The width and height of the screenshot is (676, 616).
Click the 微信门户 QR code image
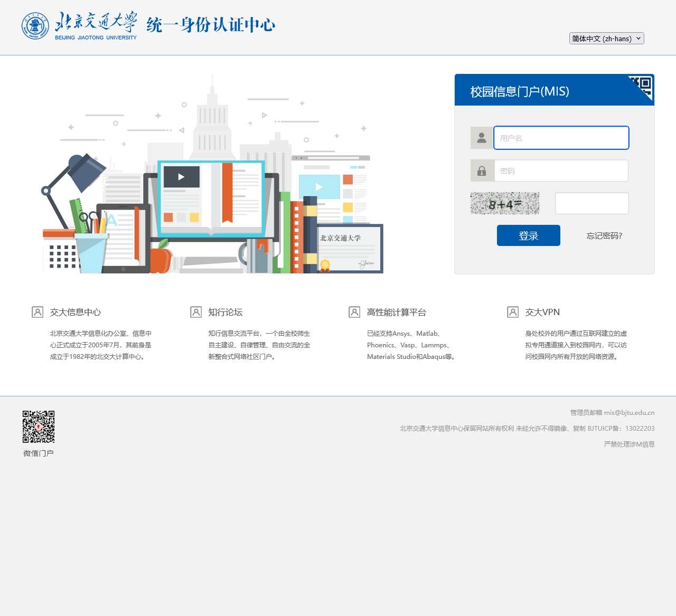[x=39, y=427]
